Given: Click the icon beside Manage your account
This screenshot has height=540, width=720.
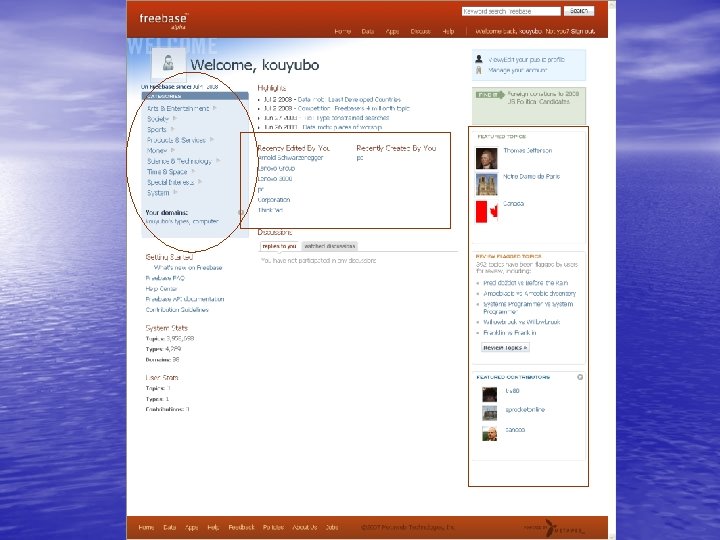Looking at the screenshot, I should tap(479, 70).
